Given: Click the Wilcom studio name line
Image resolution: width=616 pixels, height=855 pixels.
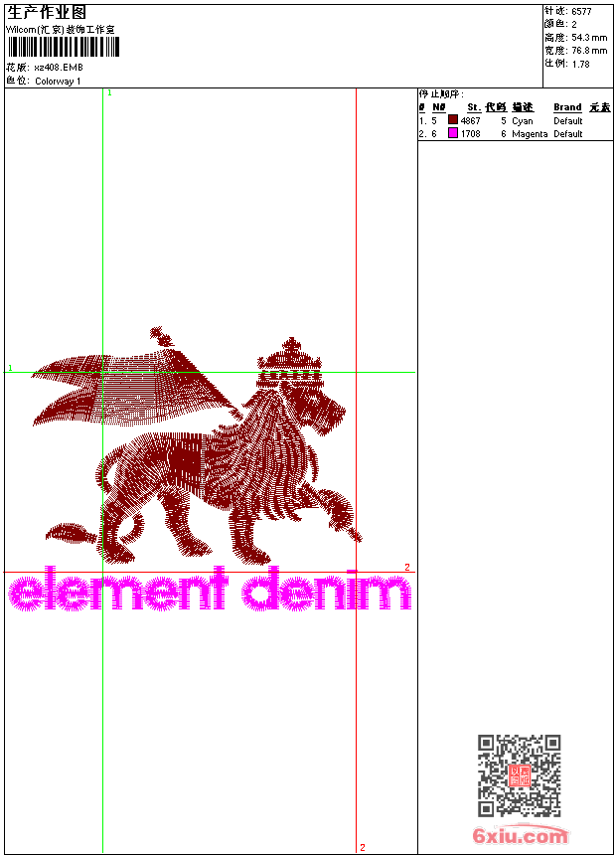Looking at the screenshot, I should tap(61, 30).
